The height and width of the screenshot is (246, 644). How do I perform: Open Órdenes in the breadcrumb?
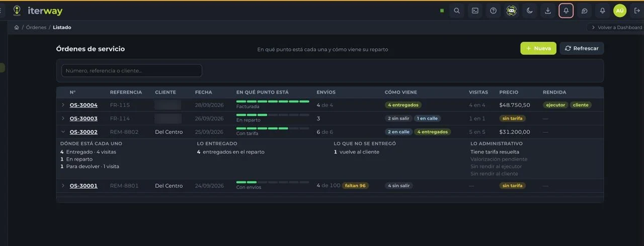click(36, 28)
